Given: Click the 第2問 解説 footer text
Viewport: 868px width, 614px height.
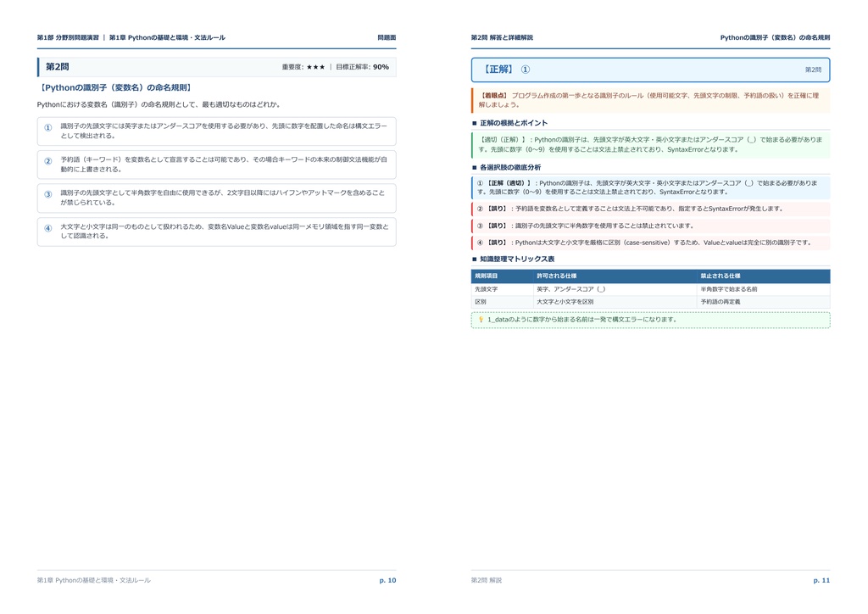Looking at the screenshot, I should point(486,580).
